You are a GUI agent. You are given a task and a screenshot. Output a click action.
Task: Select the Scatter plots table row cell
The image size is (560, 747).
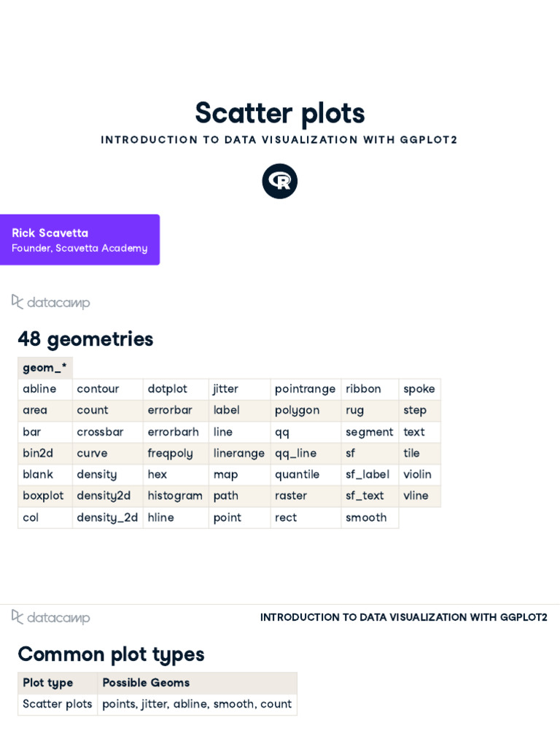(58, 704)
